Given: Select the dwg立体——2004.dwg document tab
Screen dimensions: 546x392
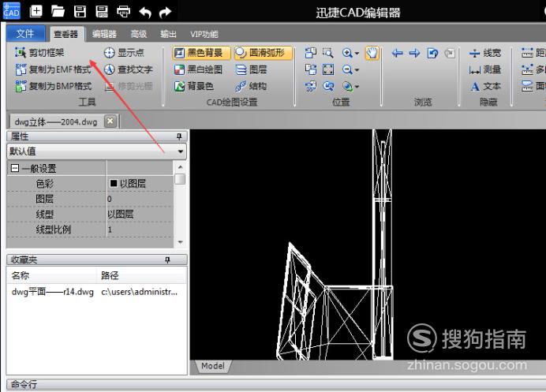Looking at the screenshot, I should (x=56, y=121).
